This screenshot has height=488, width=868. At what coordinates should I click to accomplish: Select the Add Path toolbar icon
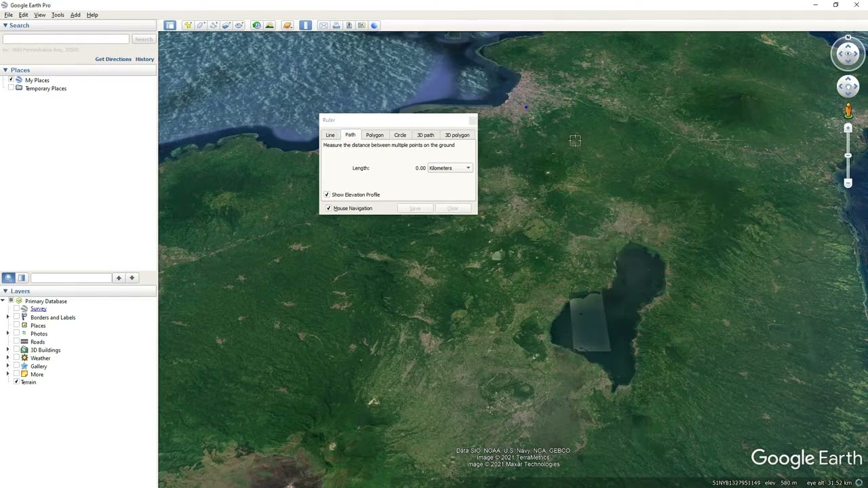tap(214, 25)
